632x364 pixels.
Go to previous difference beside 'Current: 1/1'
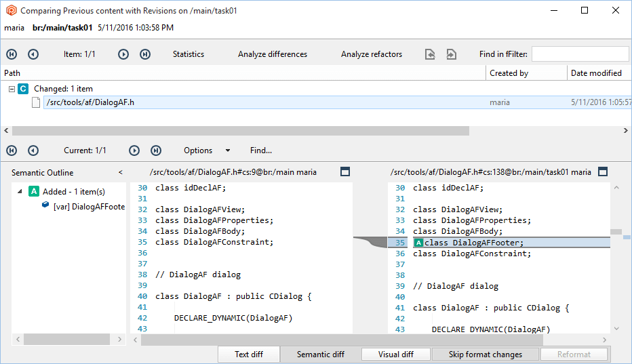pyautogui.click(x=33, y=150)
